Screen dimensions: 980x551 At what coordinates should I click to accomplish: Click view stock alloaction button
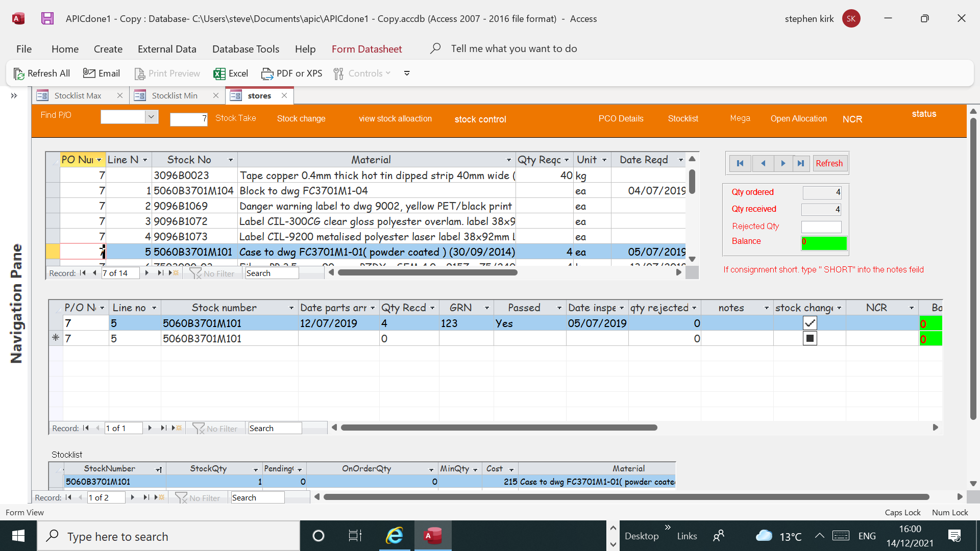click(395, 119)
